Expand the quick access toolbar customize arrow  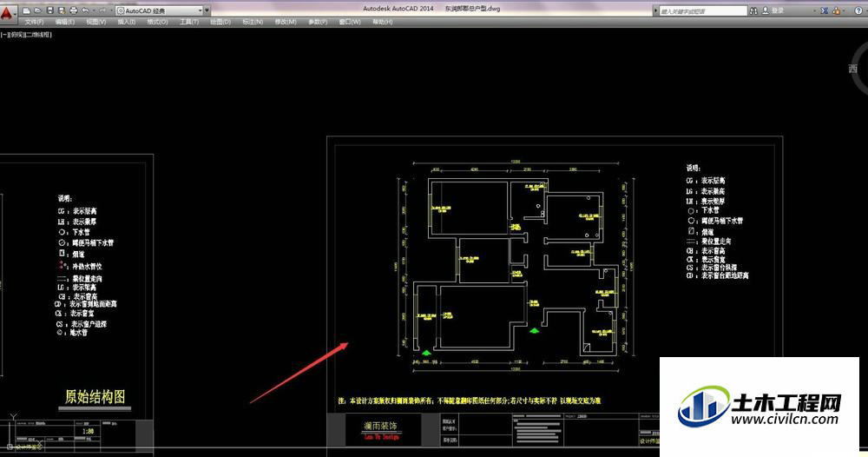(x=207, y=10)
